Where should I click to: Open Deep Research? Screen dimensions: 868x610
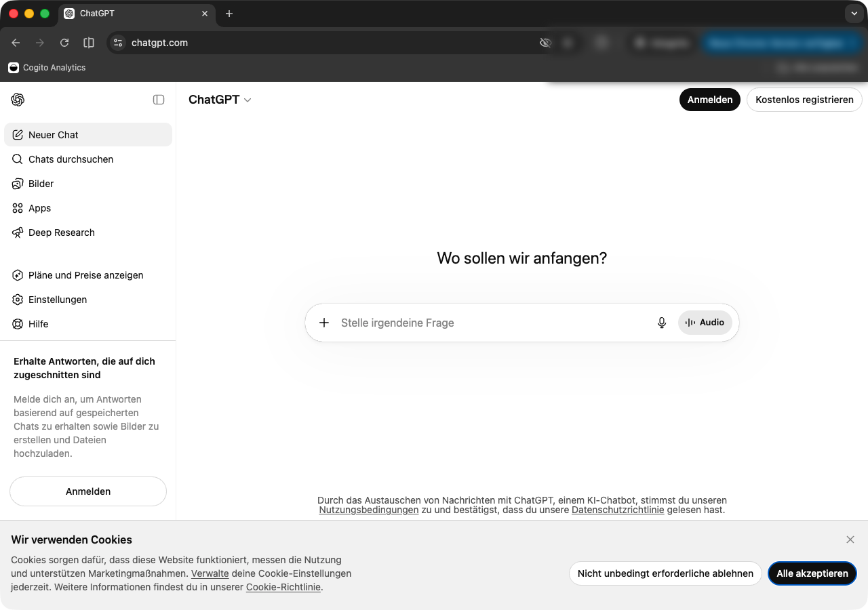[88, 232]
